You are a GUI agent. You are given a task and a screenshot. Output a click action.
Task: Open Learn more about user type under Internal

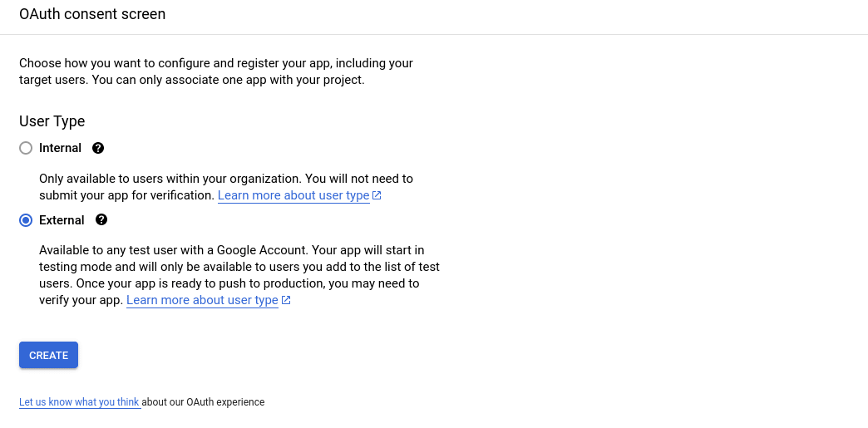pyautogui.click(x=293, y=195)
